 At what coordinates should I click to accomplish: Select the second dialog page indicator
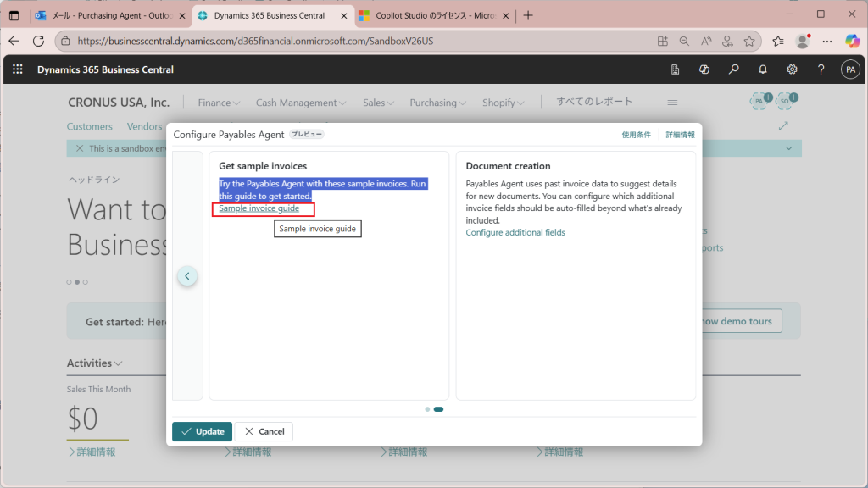pyautogui.click(x=438, y=409)
